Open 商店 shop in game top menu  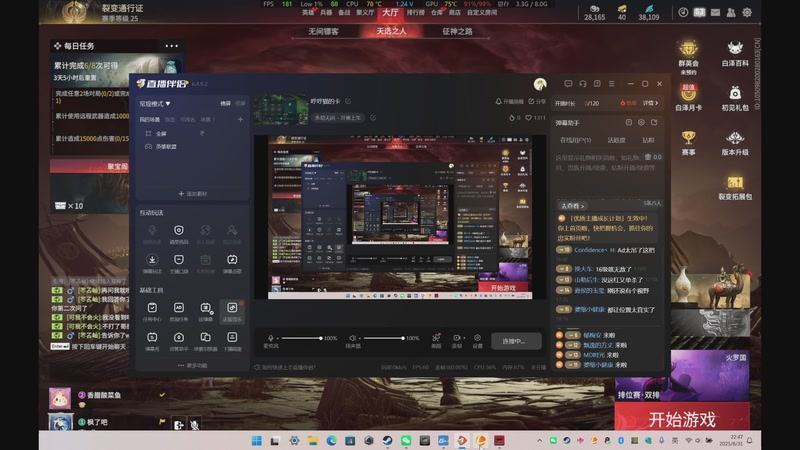[x=455, y=12]
